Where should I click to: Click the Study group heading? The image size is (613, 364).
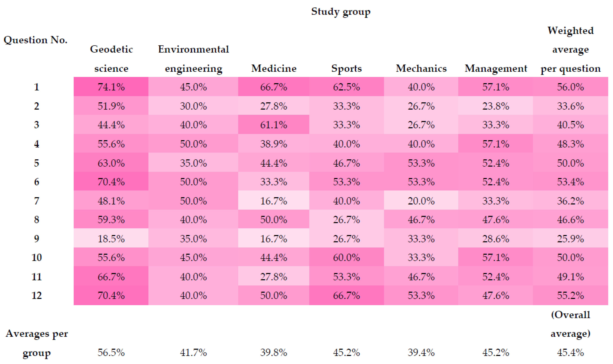[x=341, y=12]
